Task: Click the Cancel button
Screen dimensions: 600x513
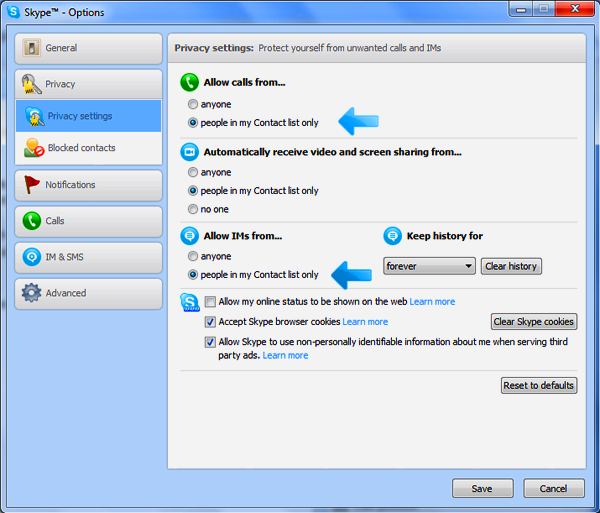Action: pos(554,489)
